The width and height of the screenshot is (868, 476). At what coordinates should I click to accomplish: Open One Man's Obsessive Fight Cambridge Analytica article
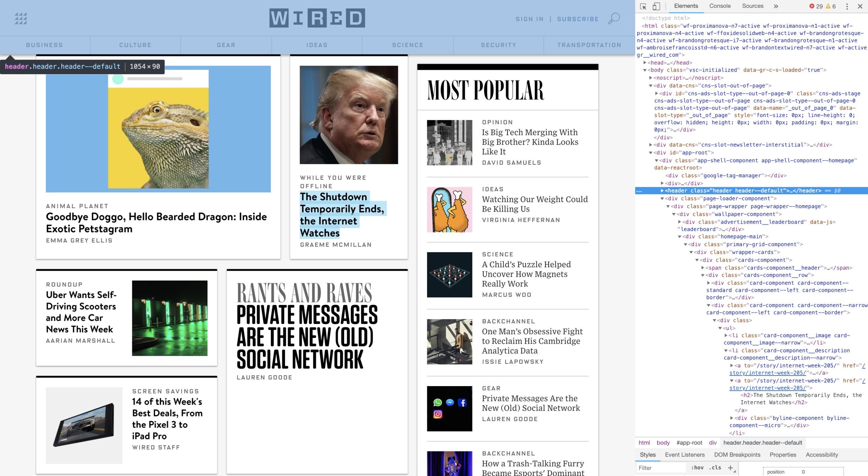[x=532, y=341]
